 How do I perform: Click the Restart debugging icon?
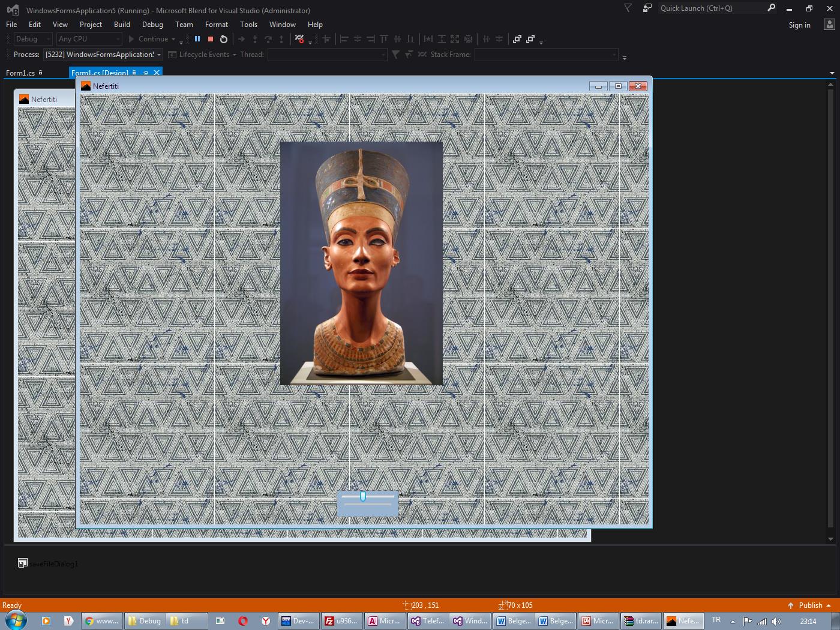coord(224,39)
